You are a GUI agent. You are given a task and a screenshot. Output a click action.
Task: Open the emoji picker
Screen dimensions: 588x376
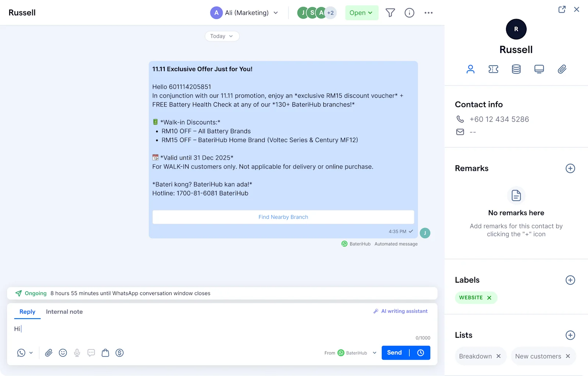(x=63, y=353)
